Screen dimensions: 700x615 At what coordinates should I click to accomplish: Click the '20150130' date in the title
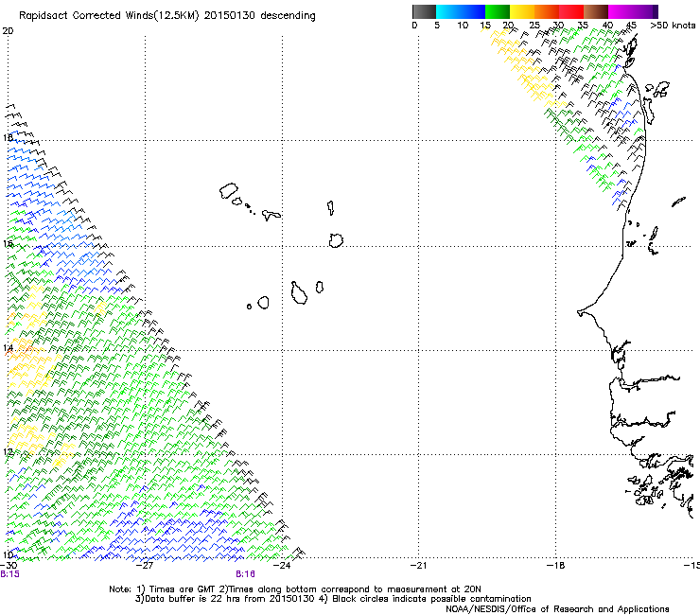coord(230,16)
